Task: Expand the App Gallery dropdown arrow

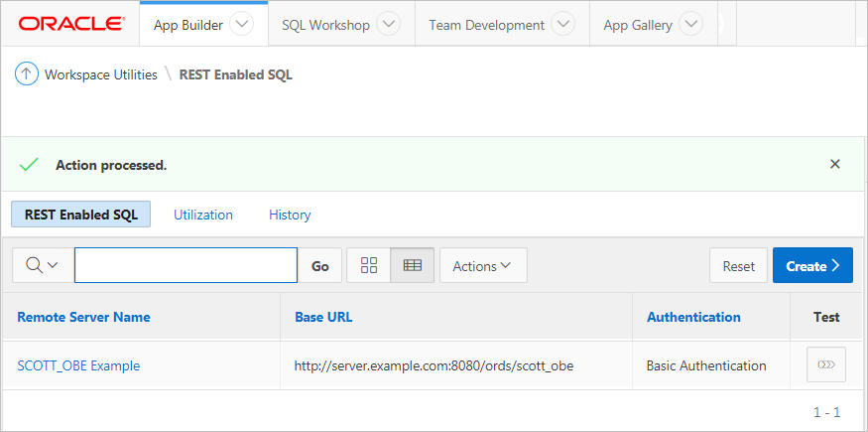Action: pos(691,25)
